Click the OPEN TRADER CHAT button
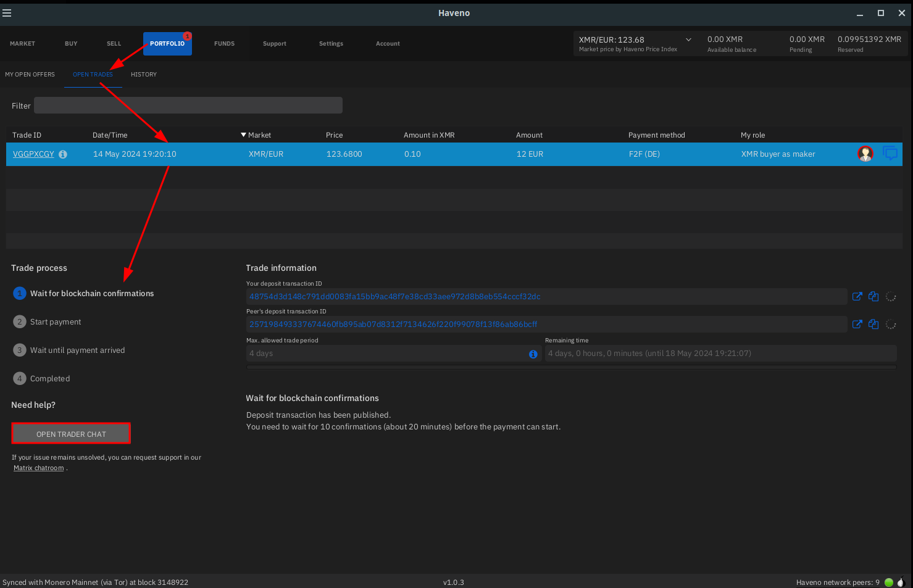This screenshot has height=588, width=913. 71,434
